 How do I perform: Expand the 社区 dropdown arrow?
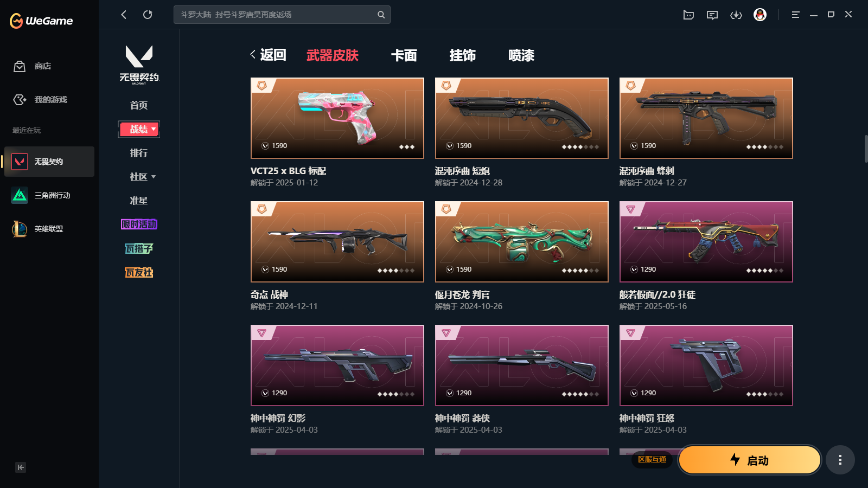pyautogui.click(x=154, y=177)
